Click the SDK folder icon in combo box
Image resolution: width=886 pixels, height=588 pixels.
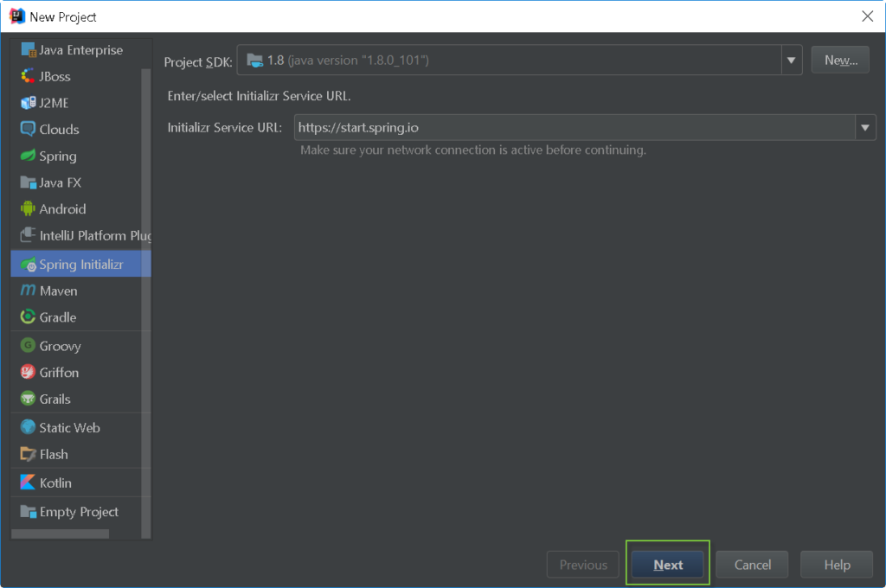(x=255, y=61)
